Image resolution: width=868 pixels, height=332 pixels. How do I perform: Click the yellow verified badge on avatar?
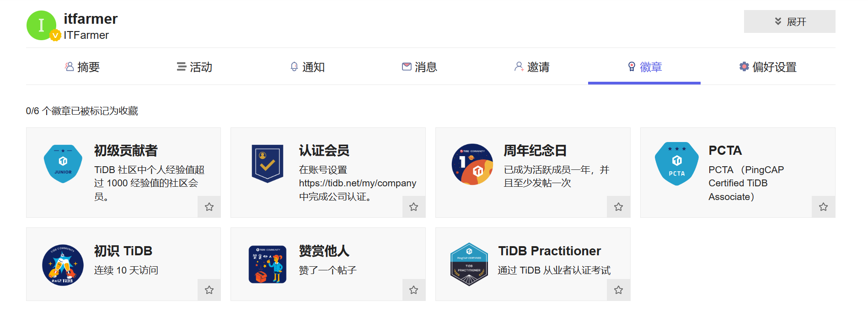[55, 35]
